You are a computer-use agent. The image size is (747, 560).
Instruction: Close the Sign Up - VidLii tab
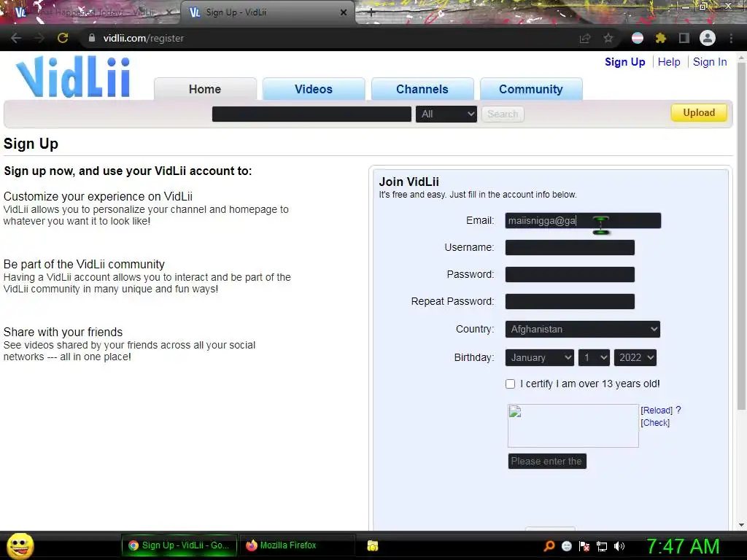point(344,12)
